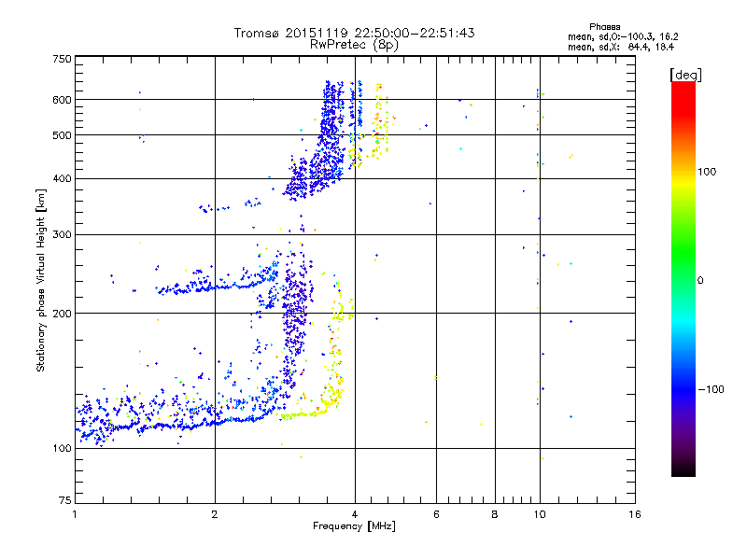
Task: Click the plot title 'Tromsø 20151119 22:50:00-22:51:43'
Action: tap(354, 33)
